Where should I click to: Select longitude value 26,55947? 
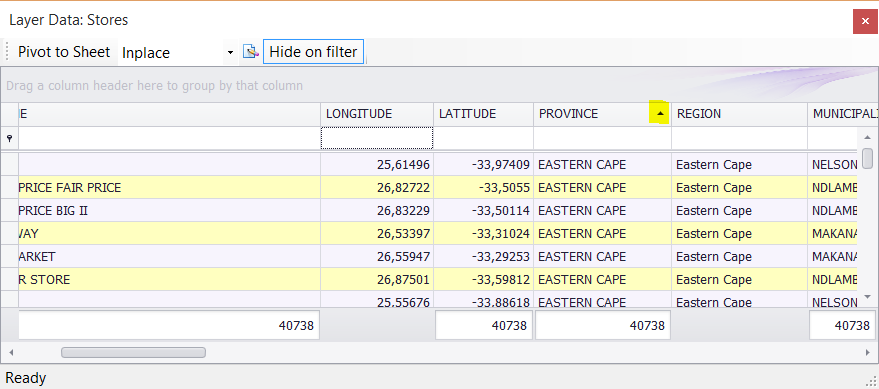[377, 256]
